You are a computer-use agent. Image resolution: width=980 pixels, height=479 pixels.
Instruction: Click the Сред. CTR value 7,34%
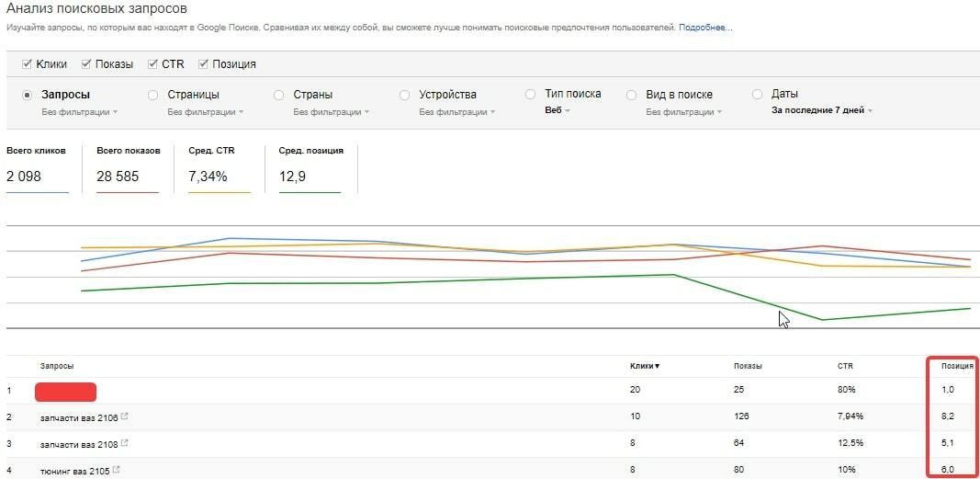[208, 177]
